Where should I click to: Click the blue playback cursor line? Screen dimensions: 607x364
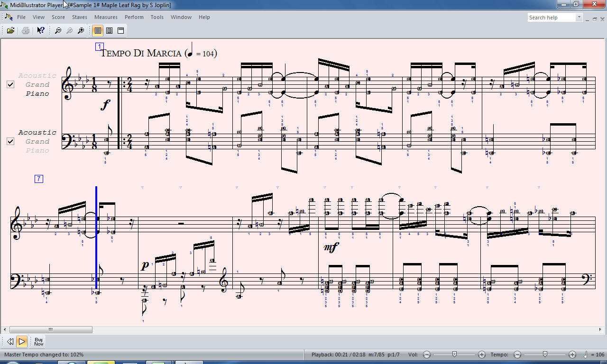[x=96, y=237]
